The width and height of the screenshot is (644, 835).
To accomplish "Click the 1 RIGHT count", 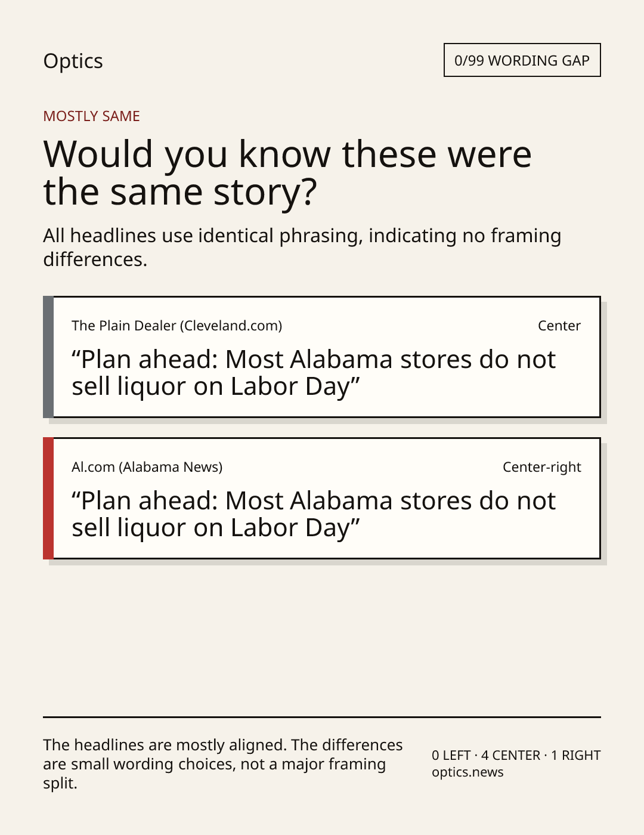I will click(575, 755).
